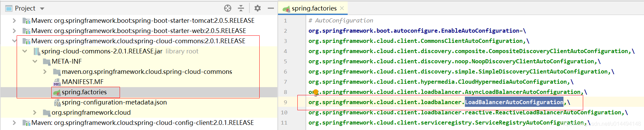Click the locate/scroll-from-source target icon
Screen dimensions: 644x130
click(228, 8)
